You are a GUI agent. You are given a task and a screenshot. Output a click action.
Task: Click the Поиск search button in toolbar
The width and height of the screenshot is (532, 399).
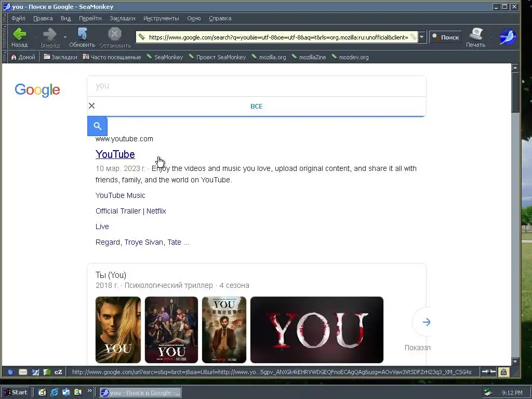[445, 37]
